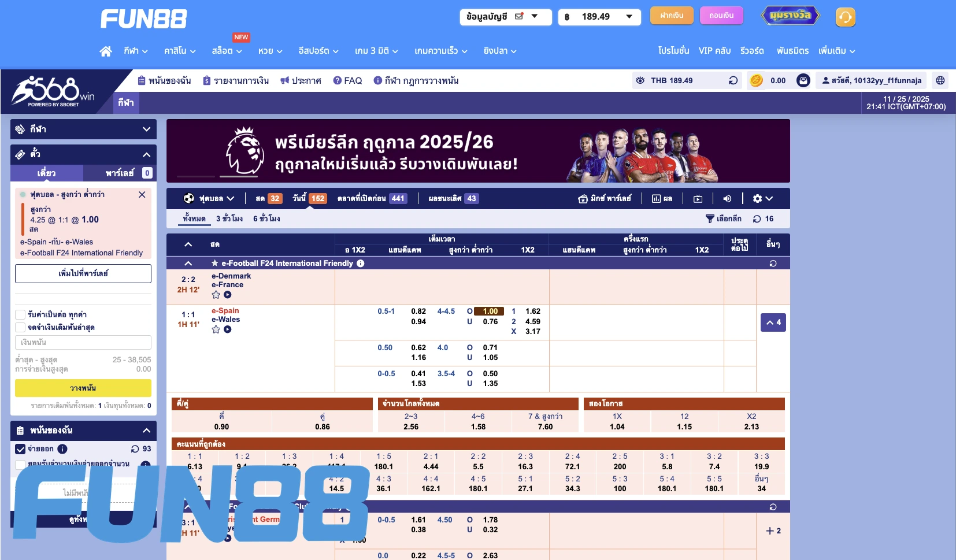This screenshot has height=560, width=956.
Task: Open the account info dropdown
Action: click(505, 17)
